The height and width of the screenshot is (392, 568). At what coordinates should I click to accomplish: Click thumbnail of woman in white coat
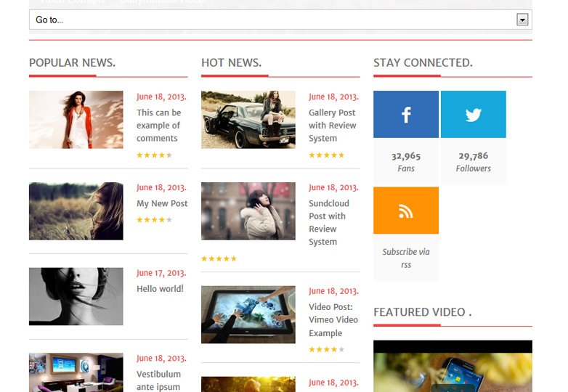point(248,211)
